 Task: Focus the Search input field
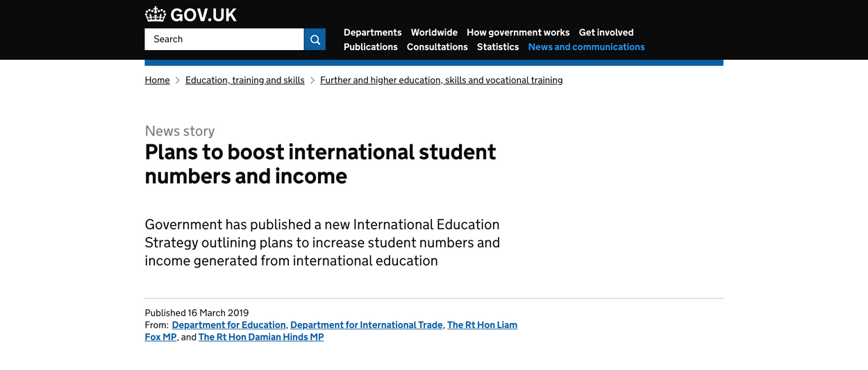pyautogui.click(x=224, y=40)
